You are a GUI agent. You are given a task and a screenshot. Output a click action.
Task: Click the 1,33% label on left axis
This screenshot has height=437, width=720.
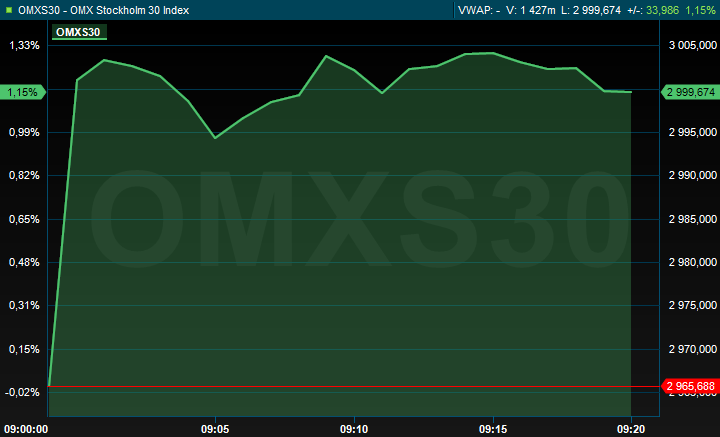point(23,45)
